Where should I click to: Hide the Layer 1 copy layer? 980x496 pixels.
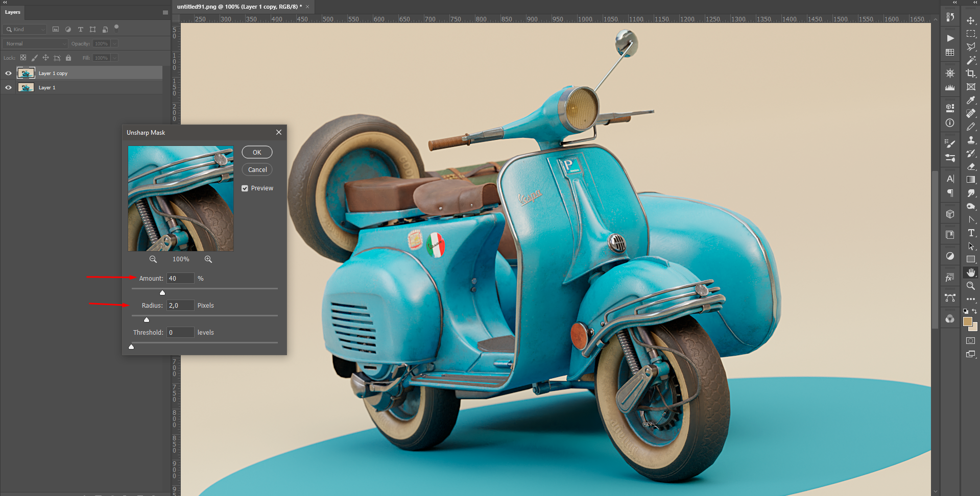click(8, 73)
